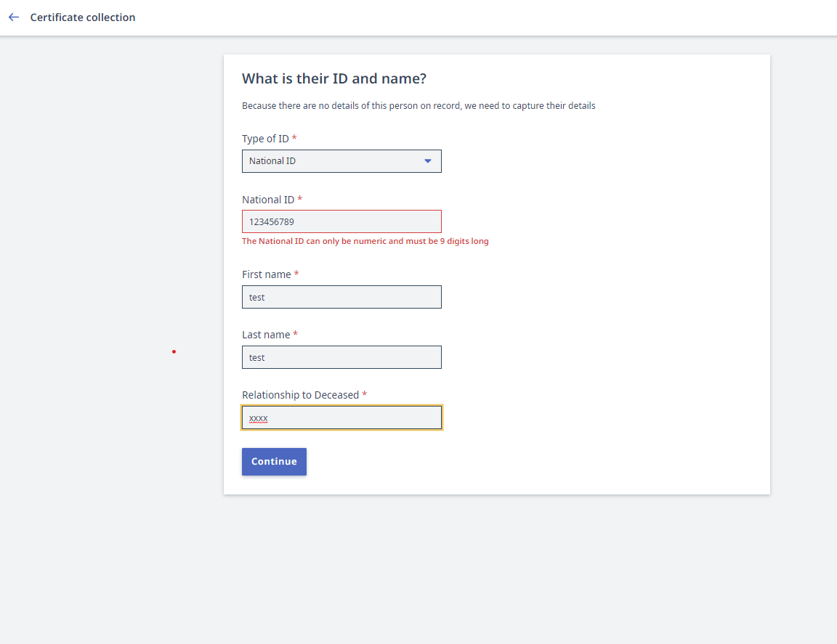This screenshot has height=644, width=837.
Task: Click the asterisk beside Last name
Action: (x=294, y=334)
